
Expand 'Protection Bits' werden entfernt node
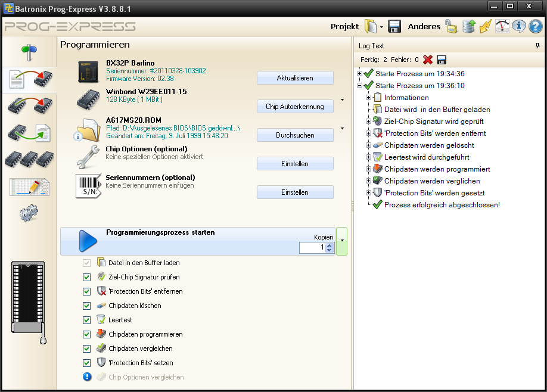point(368,133)
